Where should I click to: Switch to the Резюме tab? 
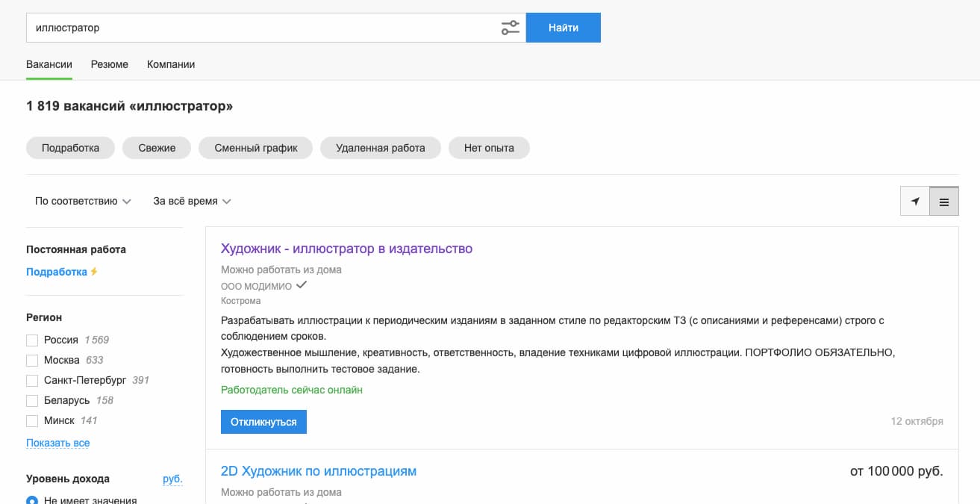coord(109,64)
